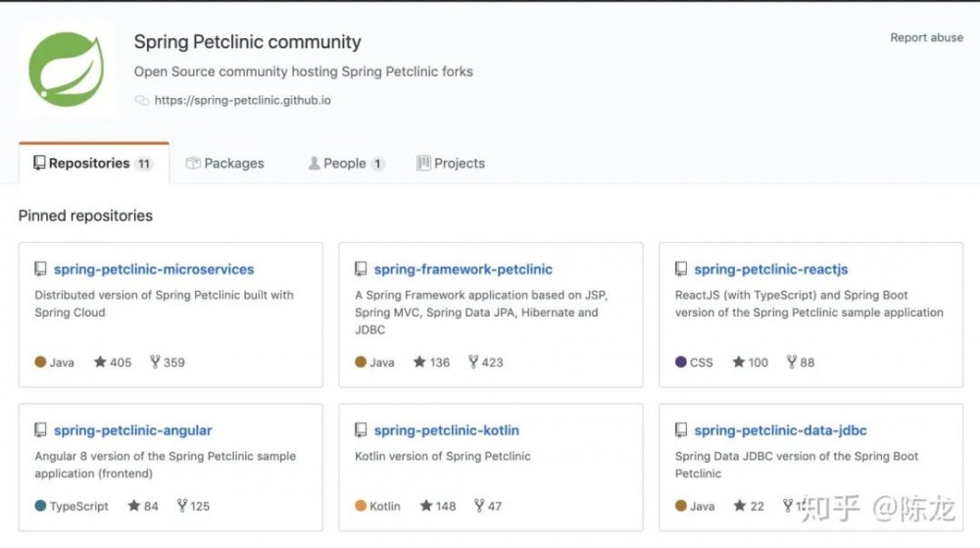Click the repo icon beside spring-petclinic-kotlin
The height and width of the screenshot is (548, 980).
click(361, 430)
